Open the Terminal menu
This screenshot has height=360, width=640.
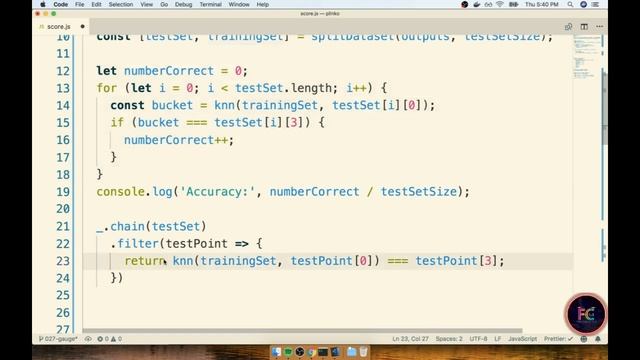pyautogui.click(x=211, y=4)
